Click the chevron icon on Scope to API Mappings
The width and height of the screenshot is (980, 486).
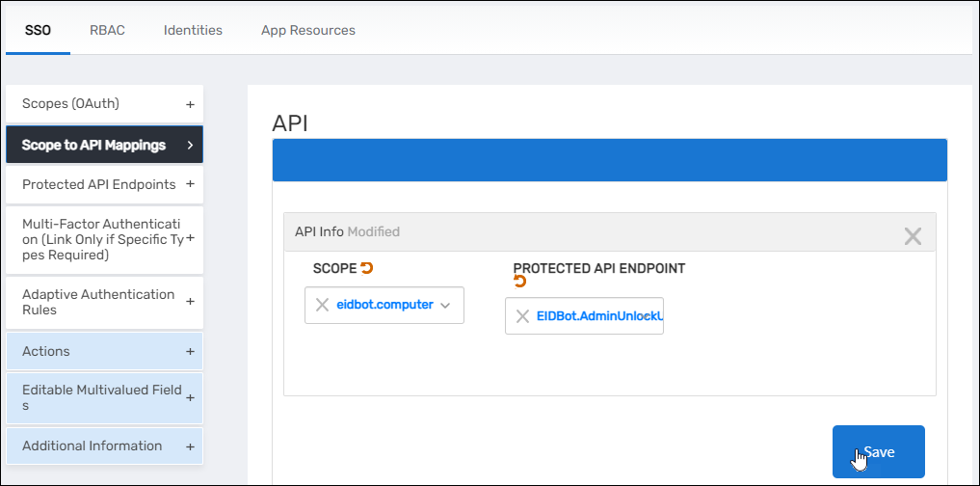190,145
